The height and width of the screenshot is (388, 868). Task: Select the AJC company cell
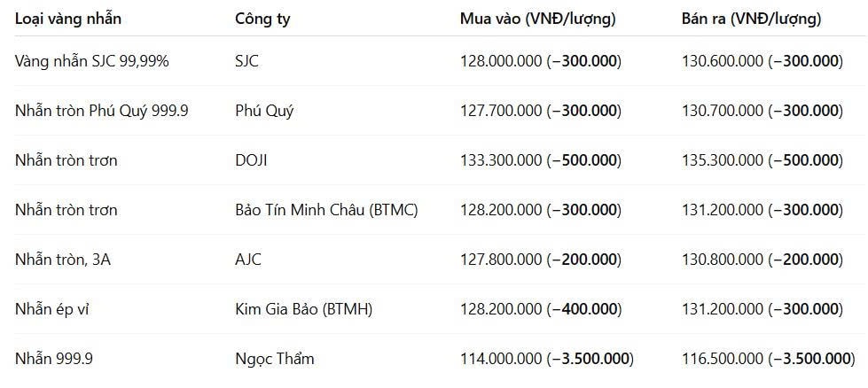coord(248,260)
